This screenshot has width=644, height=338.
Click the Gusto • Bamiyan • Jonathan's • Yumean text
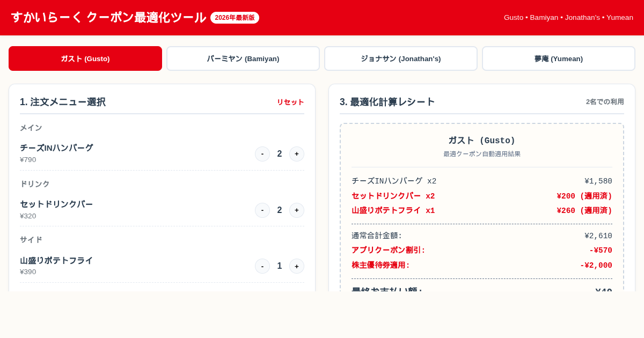point(568,17)
